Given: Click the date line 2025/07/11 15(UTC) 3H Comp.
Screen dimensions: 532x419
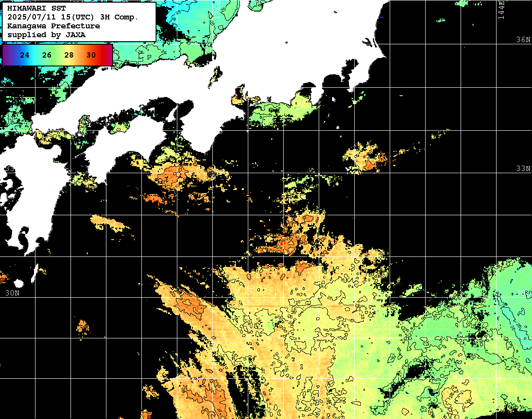Looking at the screenshot, I should coord(73,17).
